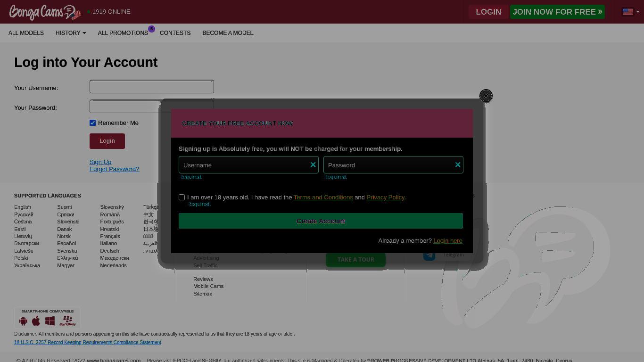This screenshot has height=362, width=644.
Task: Select Norsk language
Action: [x=64, y=236]
